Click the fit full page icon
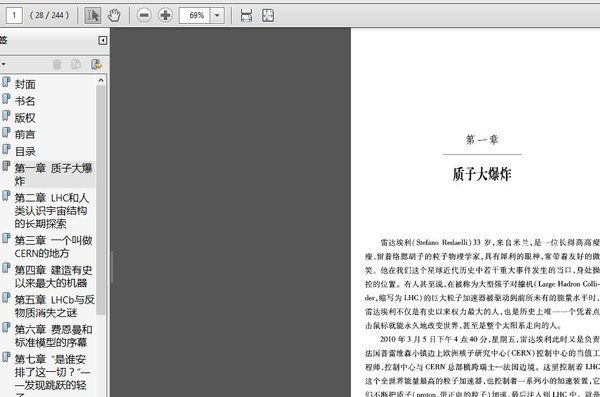The width and height of the screenshot is (600, 397). click(x=267, y=15)
